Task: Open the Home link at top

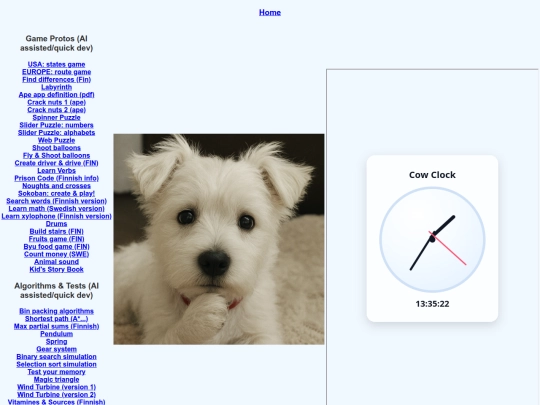Action: pos(270,12)
